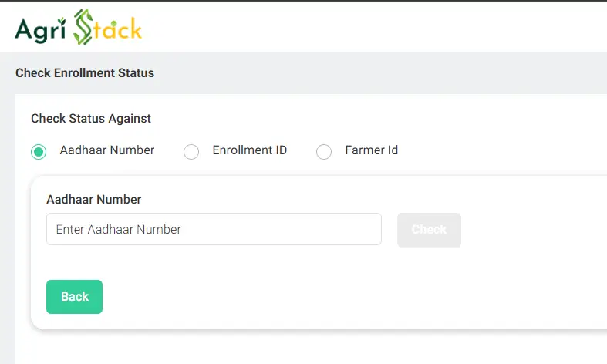This screenshot has height=364, width=607.
Task: Click the word 'Check' on disabled button
Action: [429, 230]
